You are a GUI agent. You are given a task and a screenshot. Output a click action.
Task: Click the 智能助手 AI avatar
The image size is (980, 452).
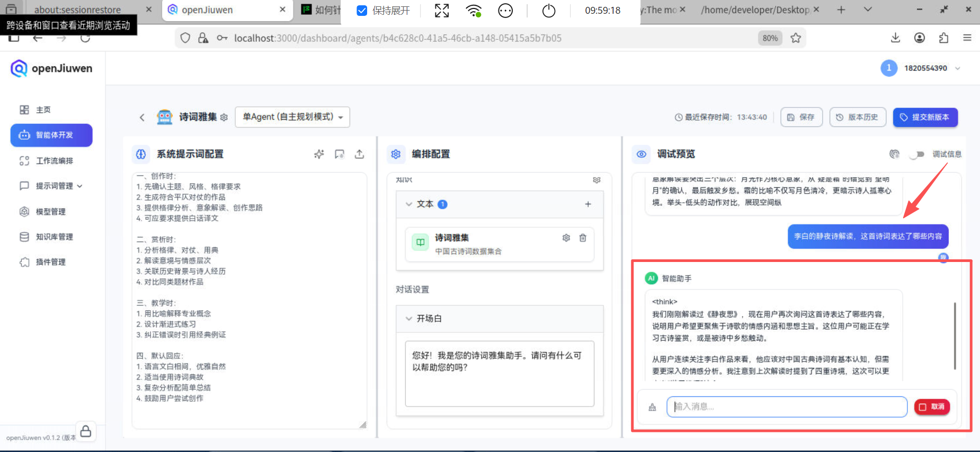(x=651, y=278)
